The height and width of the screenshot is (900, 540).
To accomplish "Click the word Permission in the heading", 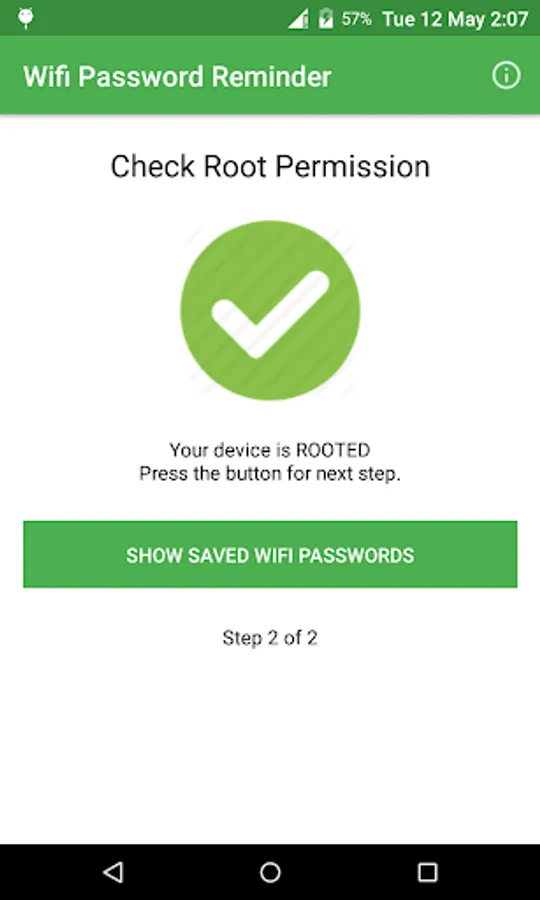I will [x=352, y=166].
